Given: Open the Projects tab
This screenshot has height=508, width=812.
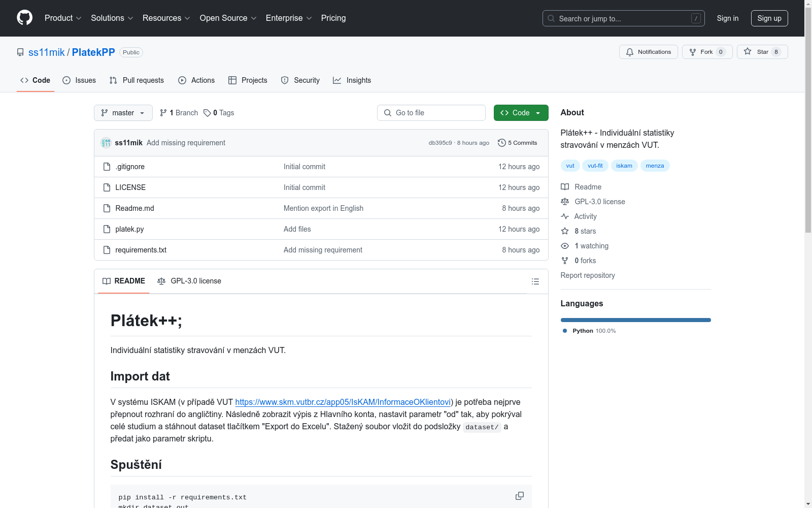Looking at the screenshot, I should 248,80.
